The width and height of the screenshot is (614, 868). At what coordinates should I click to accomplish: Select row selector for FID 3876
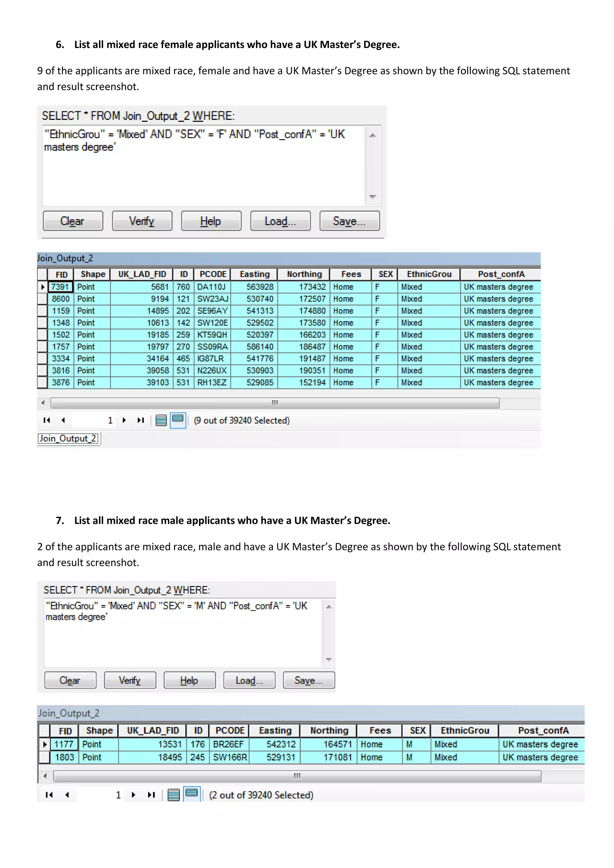42,383
